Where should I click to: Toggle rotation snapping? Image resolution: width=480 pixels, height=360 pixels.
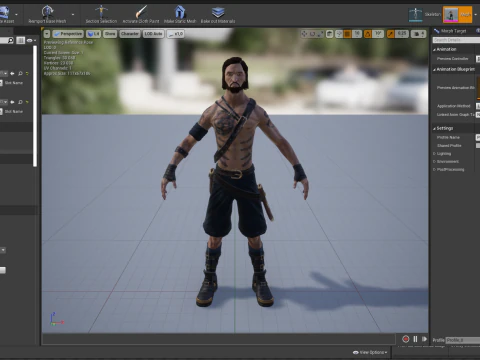pos(368,34)
